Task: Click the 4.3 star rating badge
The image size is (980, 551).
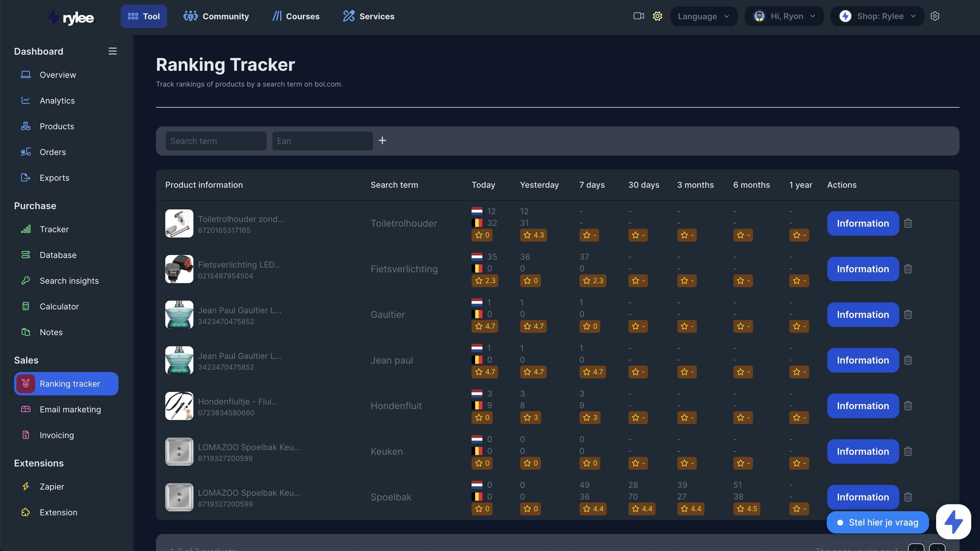Action: coord(533,235)
